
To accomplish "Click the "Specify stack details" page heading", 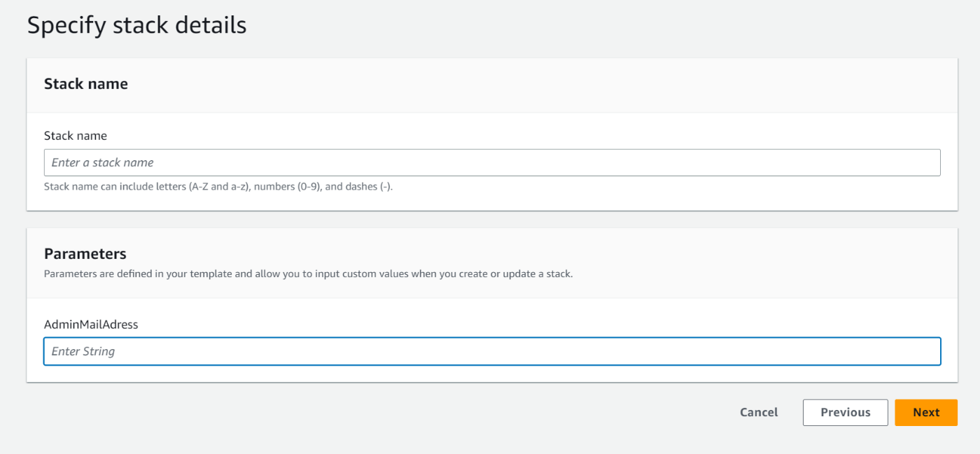I will [136, 25].
